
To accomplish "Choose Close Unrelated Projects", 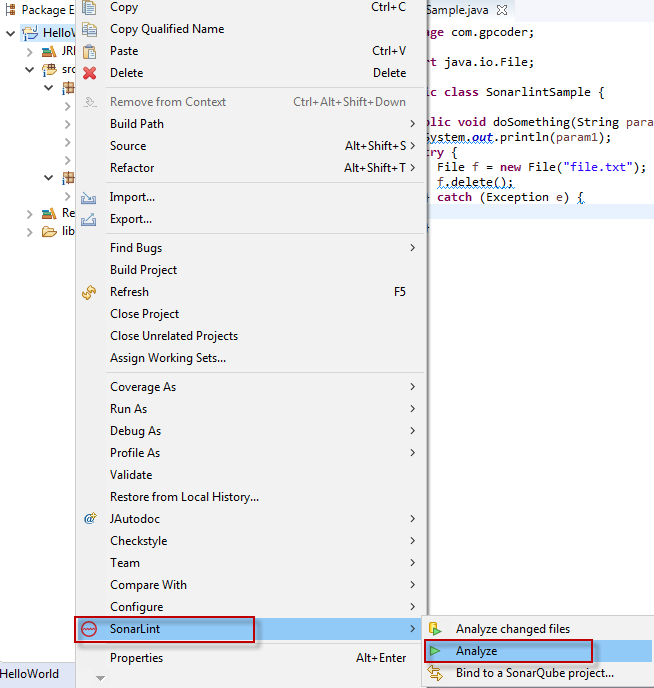I will [x=173, y=336].
